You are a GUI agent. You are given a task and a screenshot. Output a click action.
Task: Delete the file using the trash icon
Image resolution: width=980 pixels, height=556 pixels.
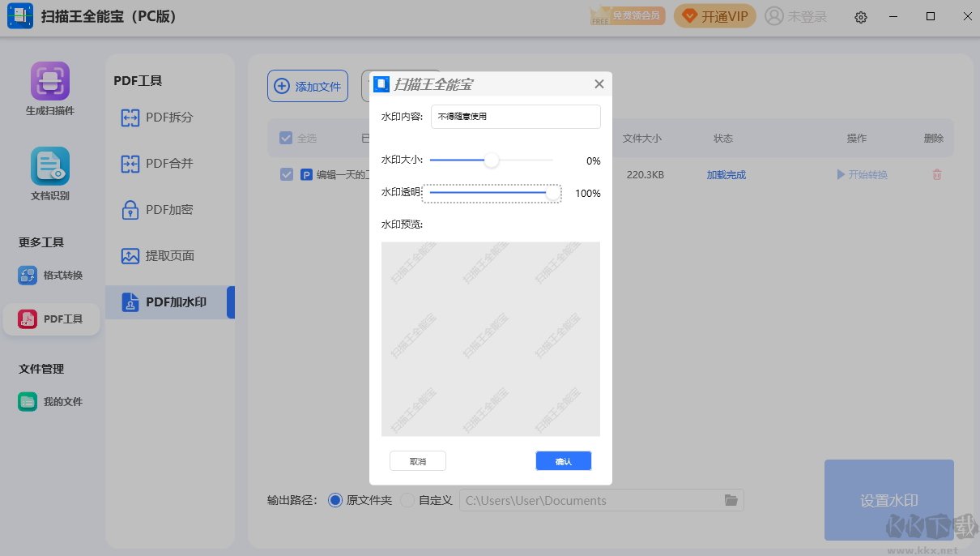click(936, 174)
